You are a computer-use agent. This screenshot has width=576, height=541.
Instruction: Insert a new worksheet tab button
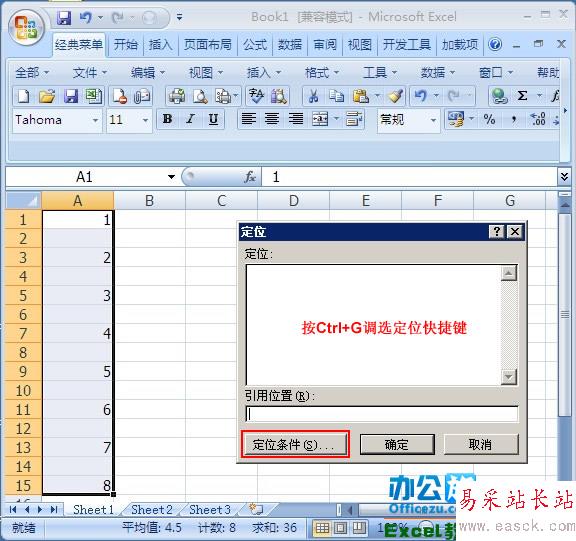coord(256,509)
